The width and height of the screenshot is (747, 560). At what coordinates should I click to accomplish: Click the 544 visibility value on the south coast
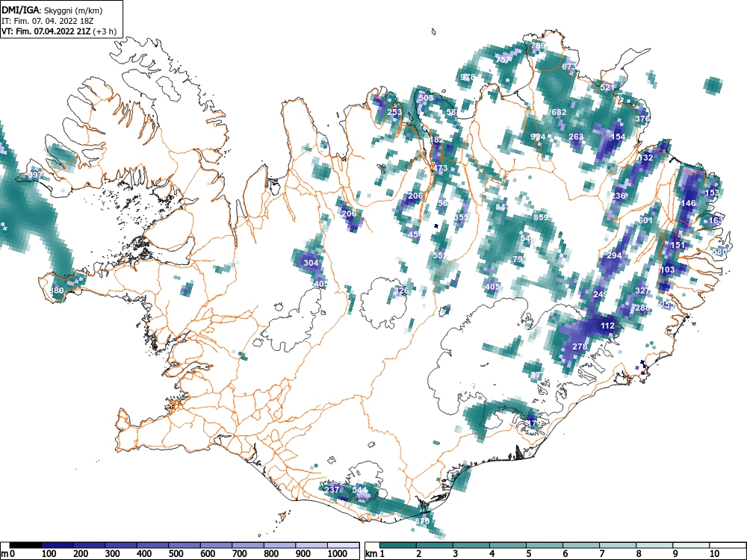click(360, 490)
